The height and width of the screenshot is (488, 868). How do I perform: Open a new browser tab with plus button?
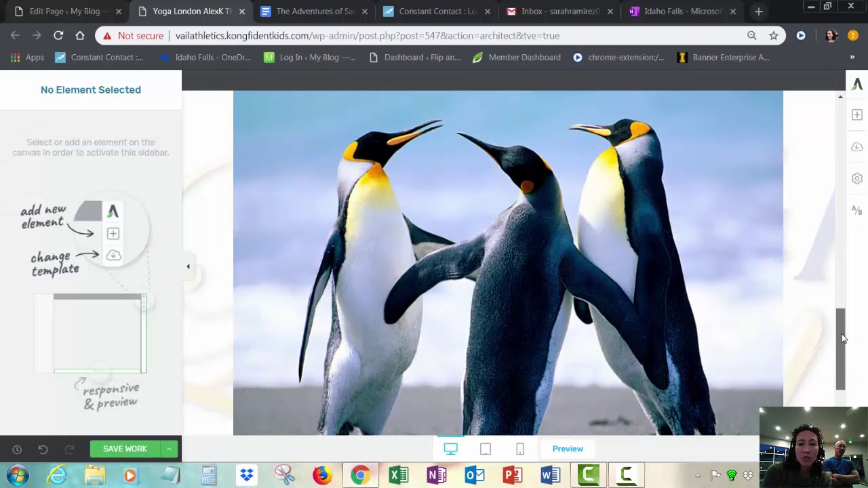759,12
